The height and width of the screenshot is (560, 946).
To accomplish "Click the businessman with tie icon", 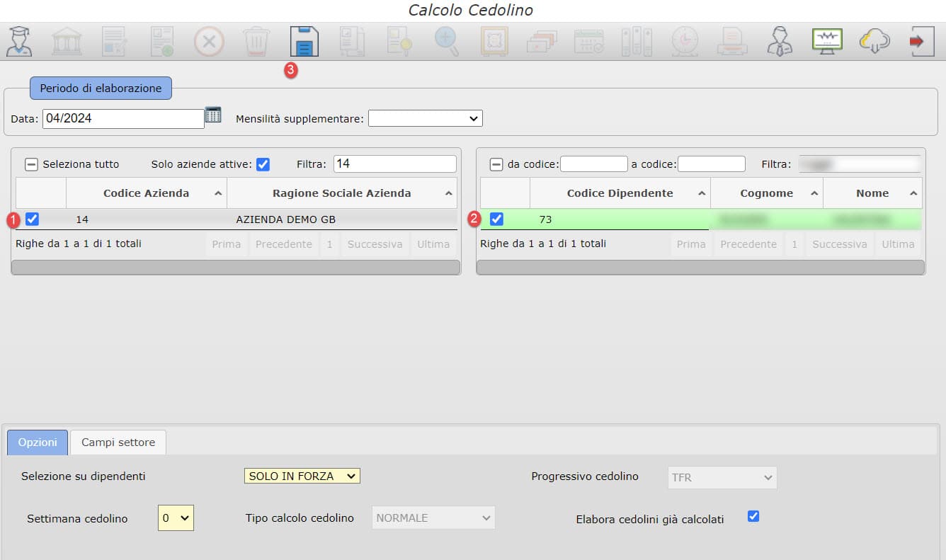I will coord(780,41).
